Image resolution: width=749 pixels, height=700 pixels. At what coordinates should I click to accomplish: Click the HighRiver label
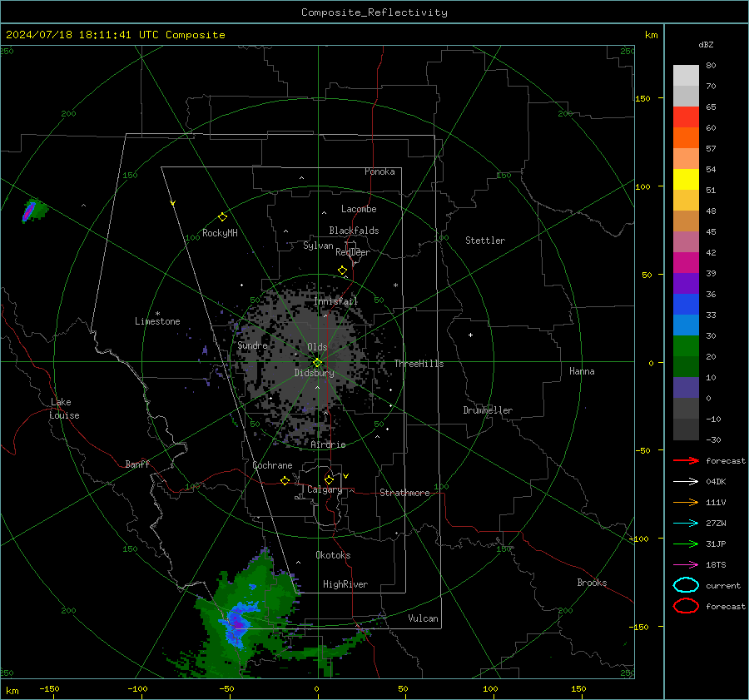(345, 584)
